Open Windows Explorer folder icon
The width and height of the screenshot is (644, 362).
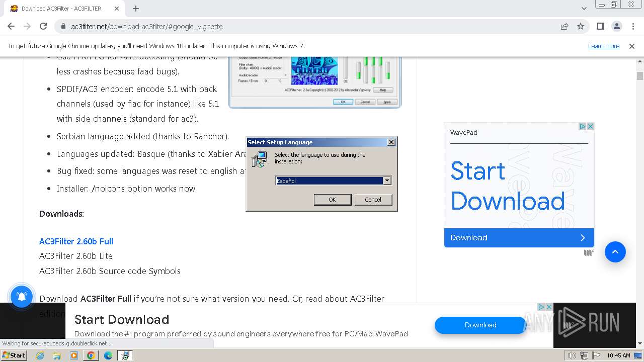[57, 355]
